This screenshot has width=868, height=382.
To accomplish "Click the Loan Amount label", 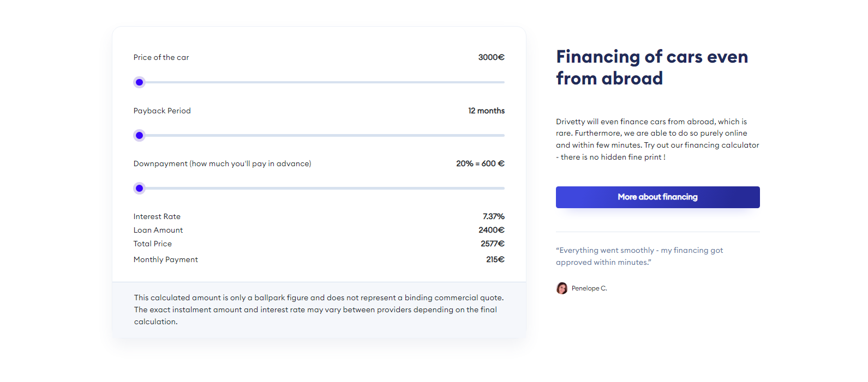I will (x=158, y=230).
